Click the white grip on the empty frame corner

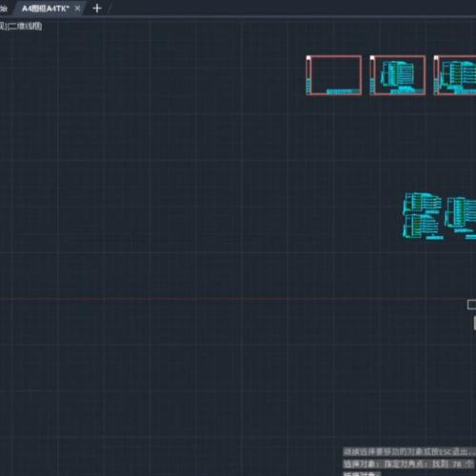click(308, 58)
